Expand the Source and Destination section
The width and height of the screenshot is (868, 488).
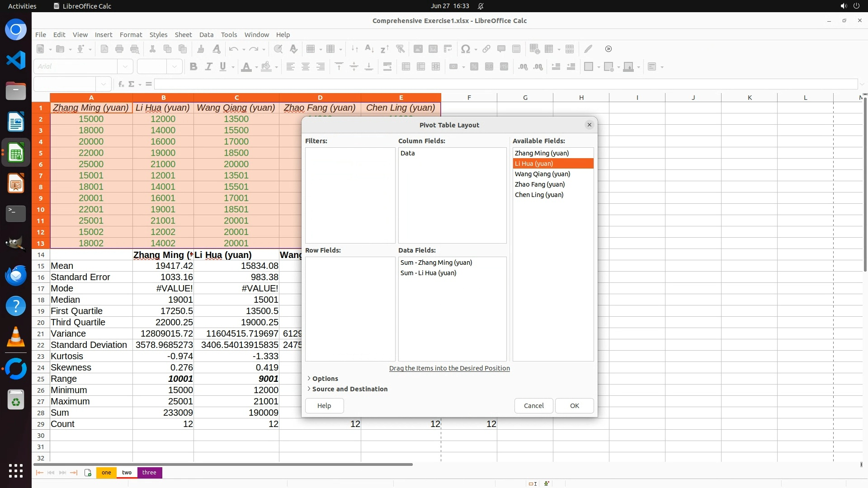[x=349, y=389]
